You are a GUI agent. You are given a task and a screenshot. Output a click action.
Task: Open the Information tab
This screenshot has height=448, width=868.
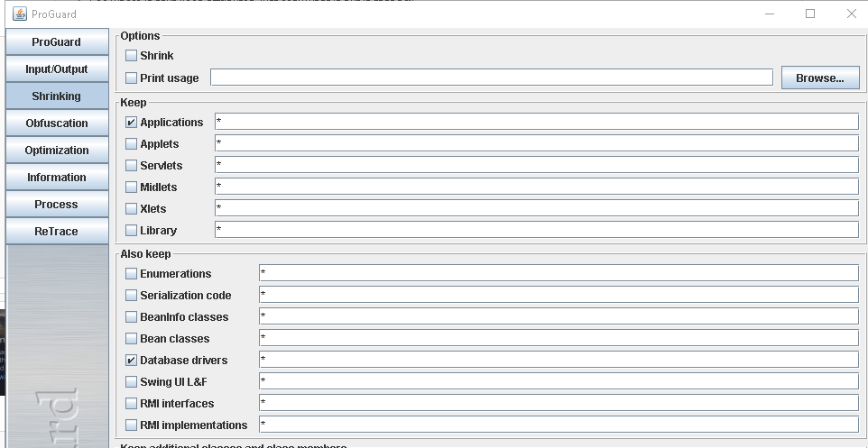pyautogui.click(x=57, y=178)
